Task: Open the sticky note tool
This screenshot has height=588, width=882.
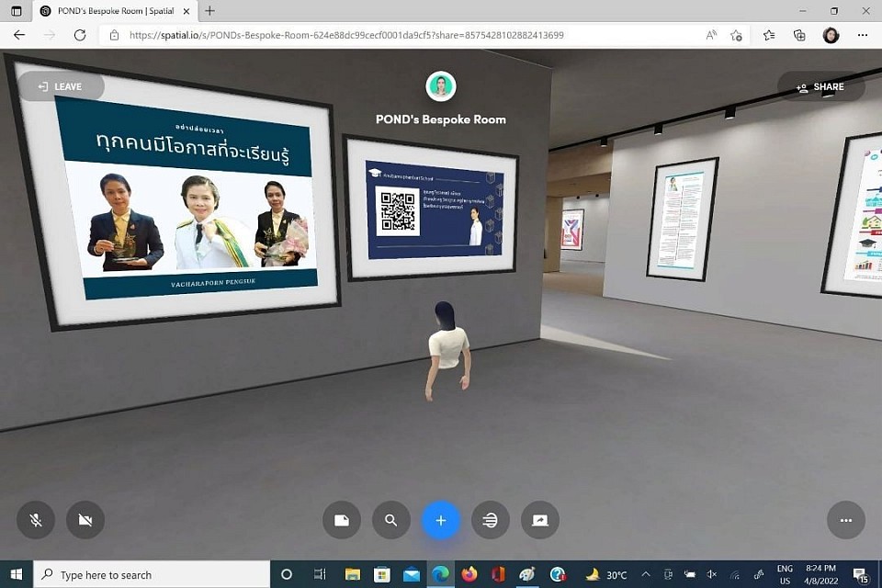Action: (x=342, y=520)
